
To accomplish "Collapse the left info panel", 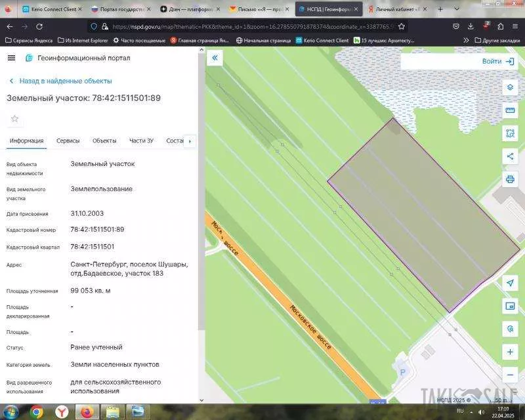I will 215,58.
